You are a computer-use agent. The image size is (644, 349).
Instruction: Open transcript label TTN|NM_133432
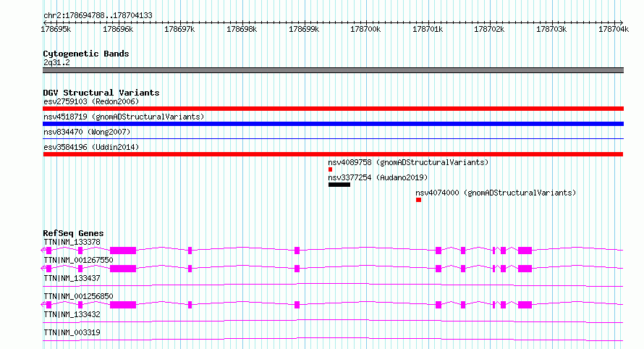tap(72, 314)
